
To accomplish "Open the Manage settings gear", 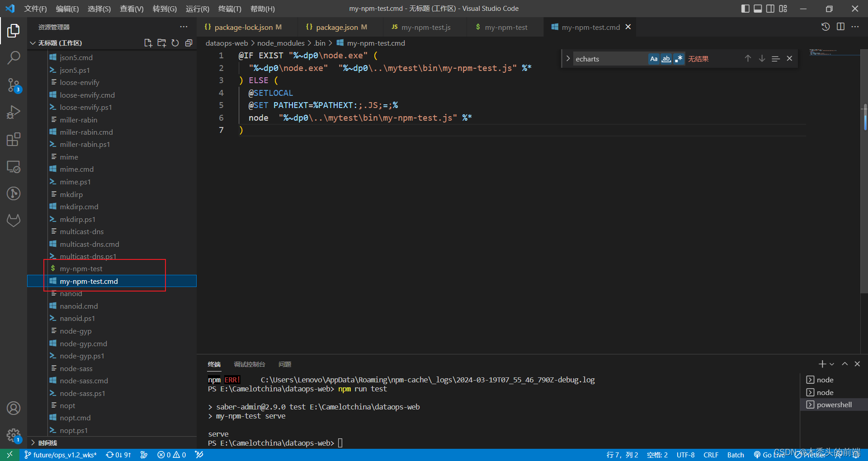I will [14, 435].
